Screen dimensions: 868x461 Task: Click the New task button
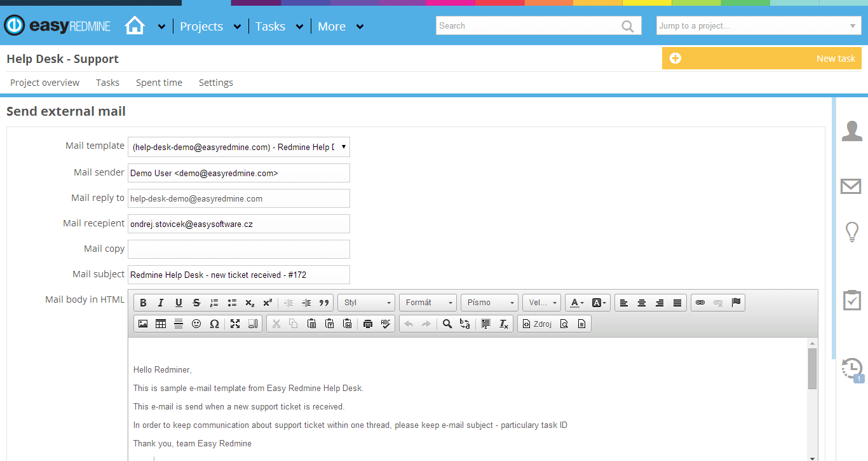762,58
